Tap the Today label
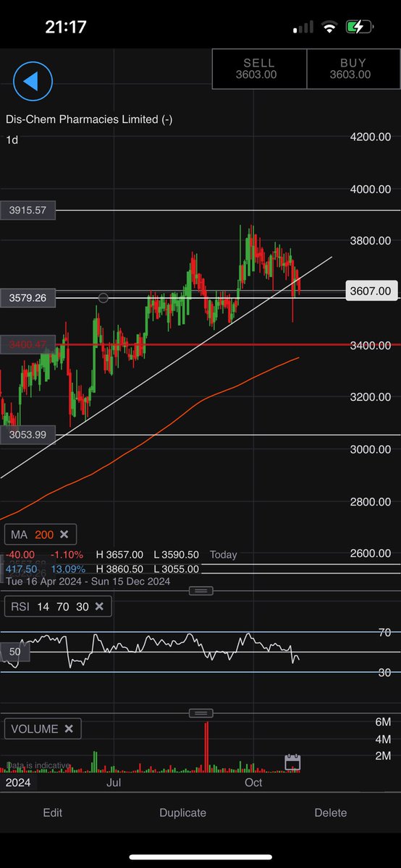 tap(223, 555)
